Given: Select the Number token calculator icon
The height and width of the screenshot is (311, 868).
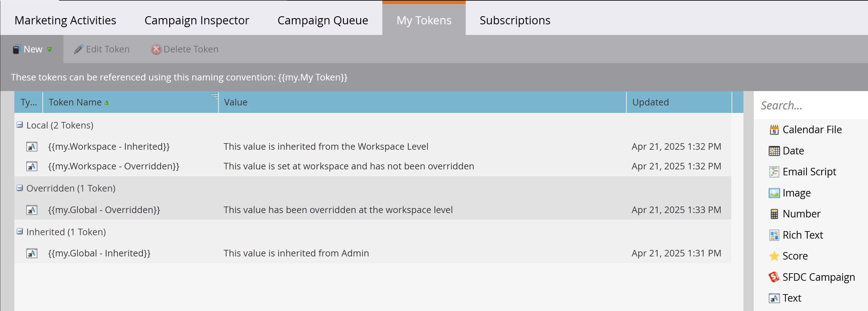Looking at the screenshot, I should (774, 214).
